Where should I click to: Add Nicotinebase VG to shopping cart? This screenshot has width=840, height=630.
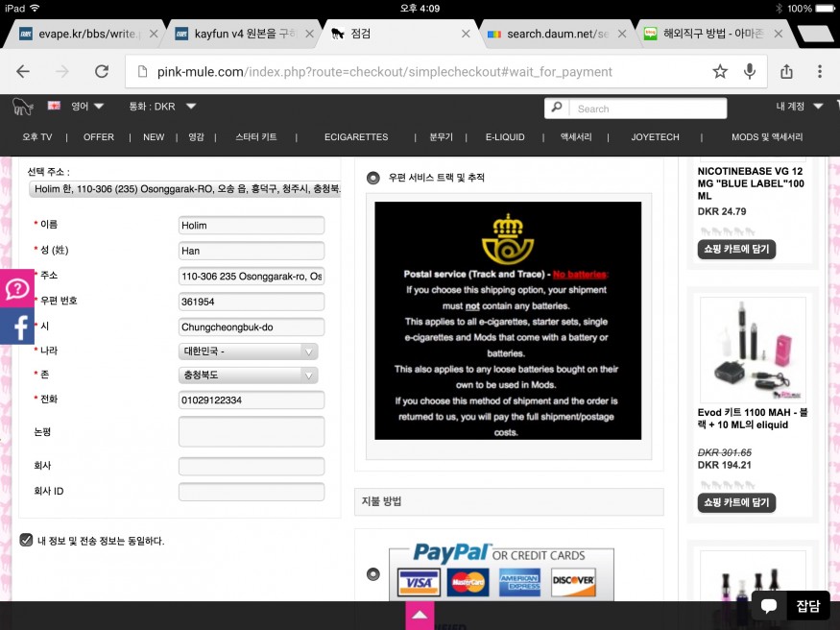pyautogui.click(x=736, y=249)
